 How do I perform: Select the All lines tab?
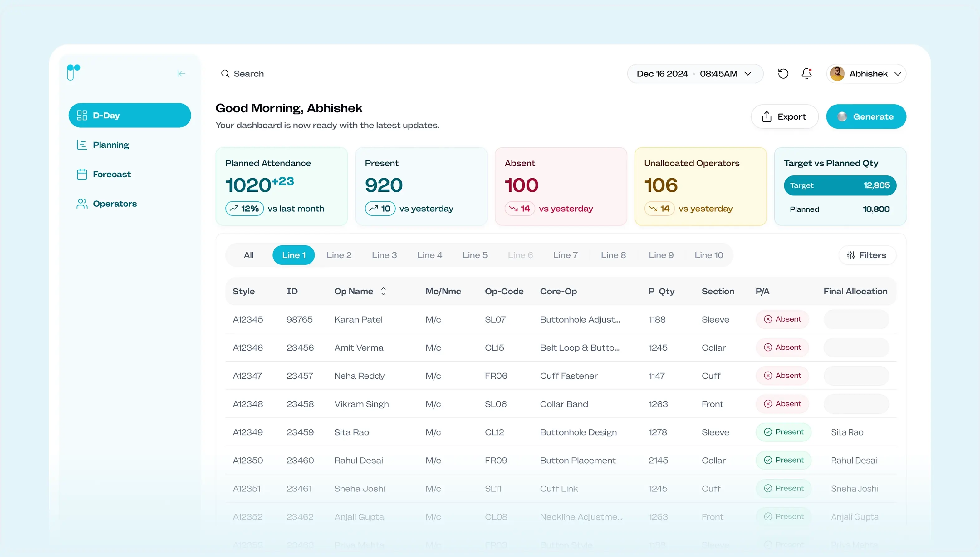(248, 255)
